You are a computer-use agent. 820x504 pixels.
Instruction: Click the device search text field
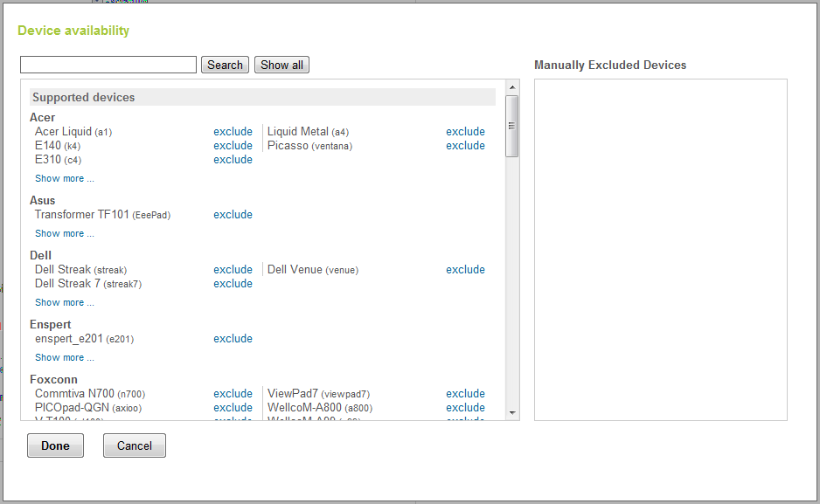[108, 65]
